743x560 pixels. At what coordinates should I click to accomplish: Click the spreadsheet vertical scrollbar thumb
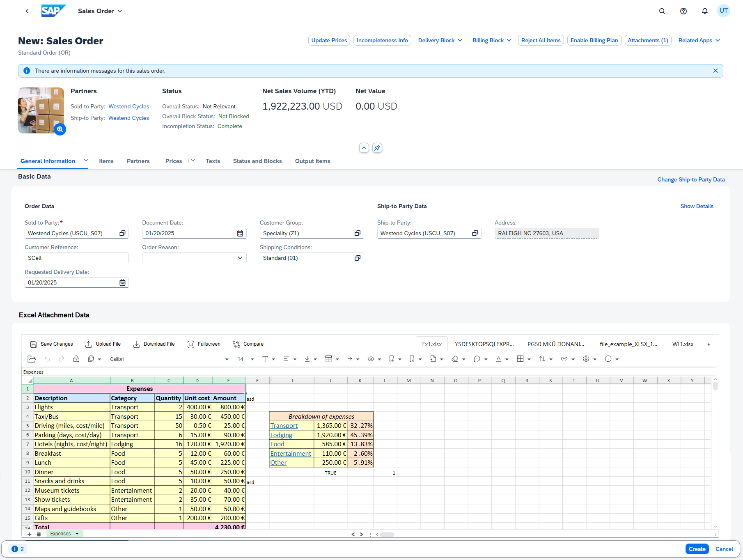click(x=715, y=386)
